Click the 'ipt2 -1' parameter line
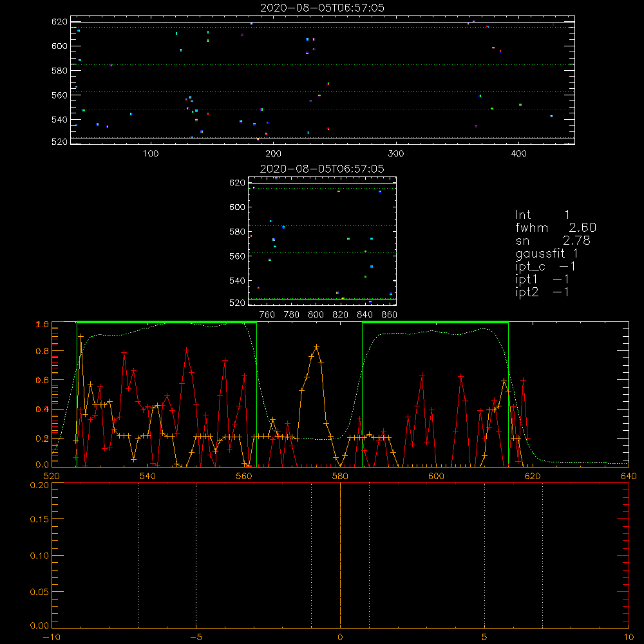 (542, 292)
